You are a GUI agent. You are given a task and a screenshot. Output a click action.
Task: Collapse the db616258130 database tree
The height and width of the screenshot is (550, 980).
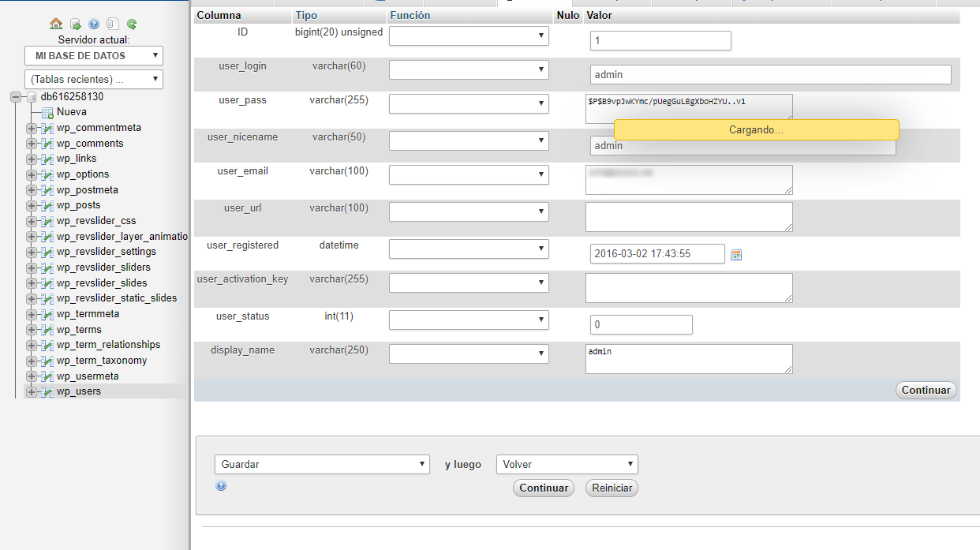point(16,97)
